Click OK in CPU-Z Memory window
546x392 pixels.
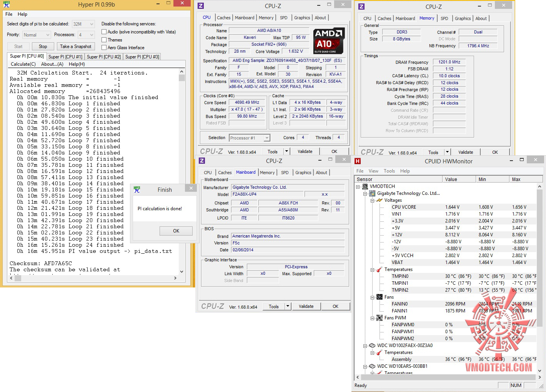coord(495,152)
